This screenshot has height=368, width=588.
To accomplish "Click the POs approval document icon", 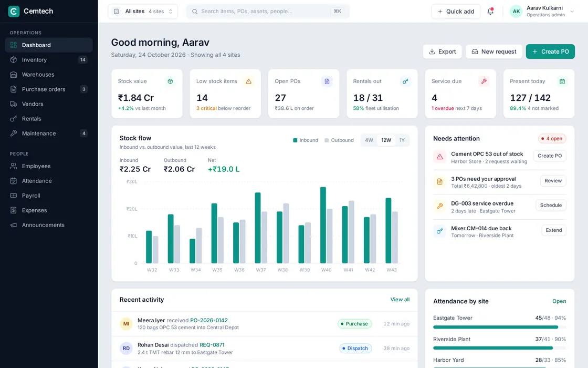I will tap(439, 182).
